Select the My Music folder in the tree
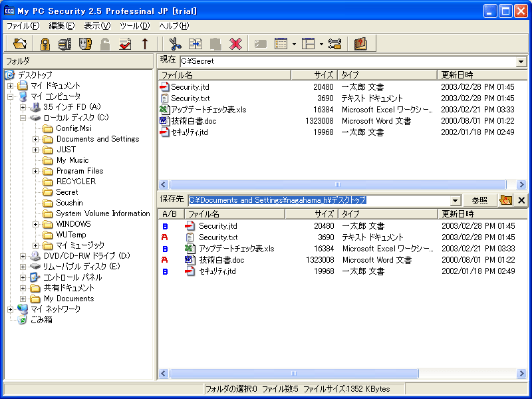532x399 pixels. [x=72, y=160]
